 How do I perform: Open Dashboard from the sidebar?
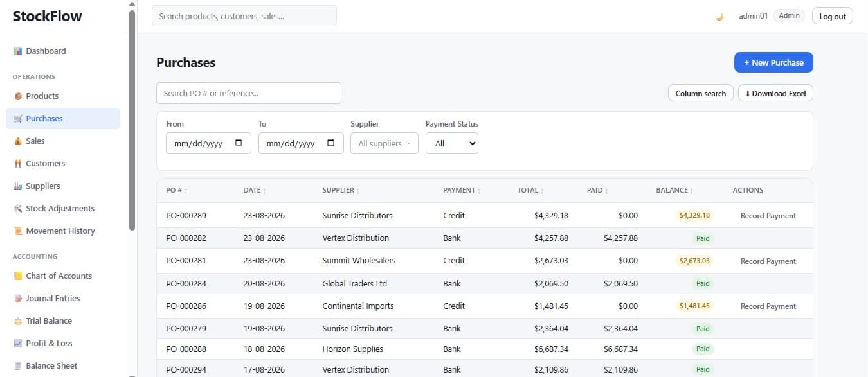point(63,51)
